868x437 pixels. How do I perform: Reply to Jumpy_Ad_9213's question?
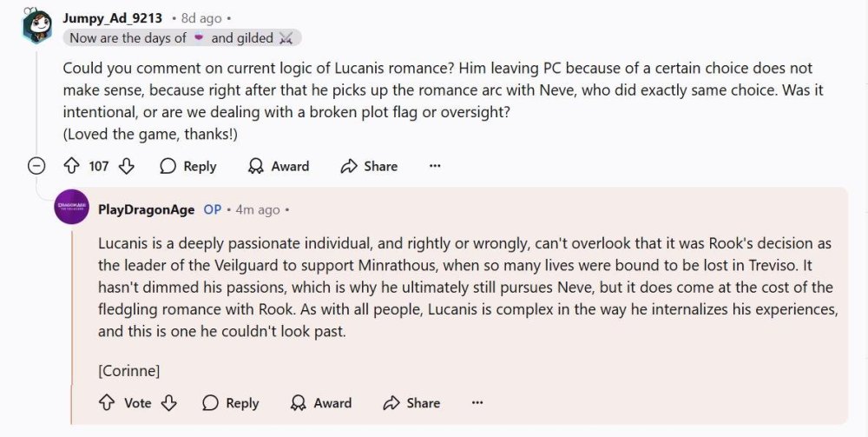tap(188, 166)
